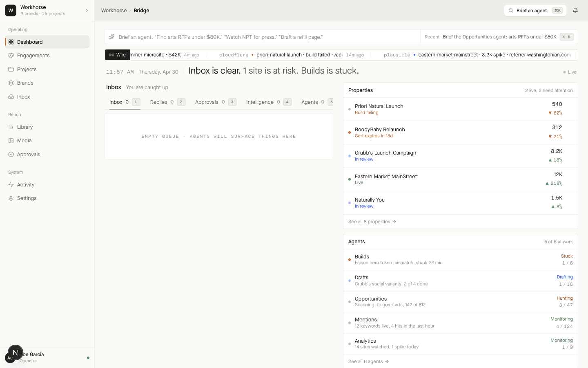588x368 pixels.
Task: Click the 62% decline on Priori
Action: [x=555, y=113]
